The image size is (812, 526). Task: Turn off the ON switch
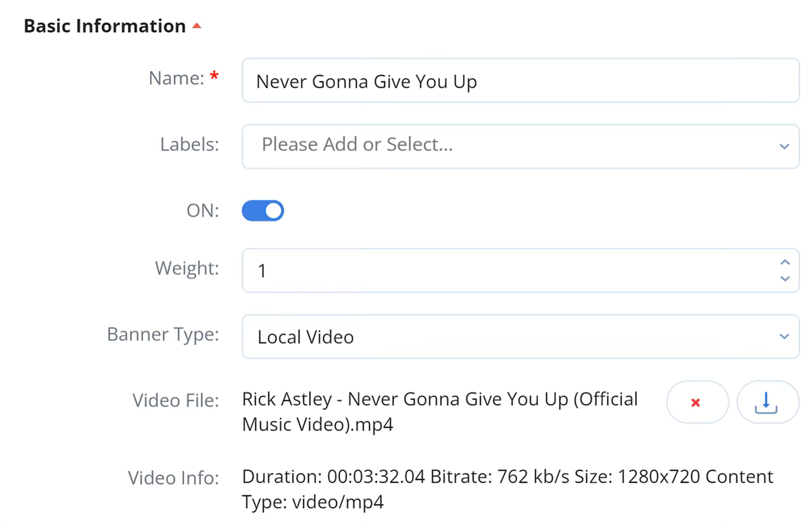[x=263, y=211]
